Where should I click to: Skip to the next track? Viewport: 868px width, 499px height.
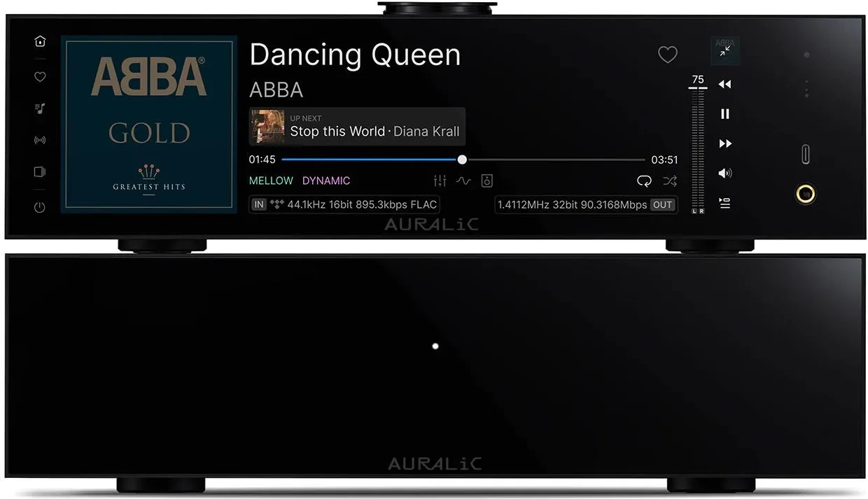tap(725, 143)
